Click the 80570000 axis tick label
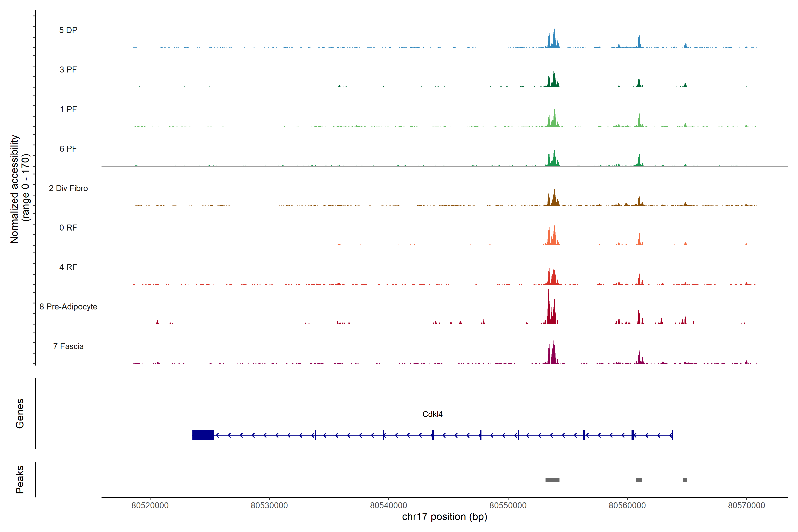 pos(746,505)
